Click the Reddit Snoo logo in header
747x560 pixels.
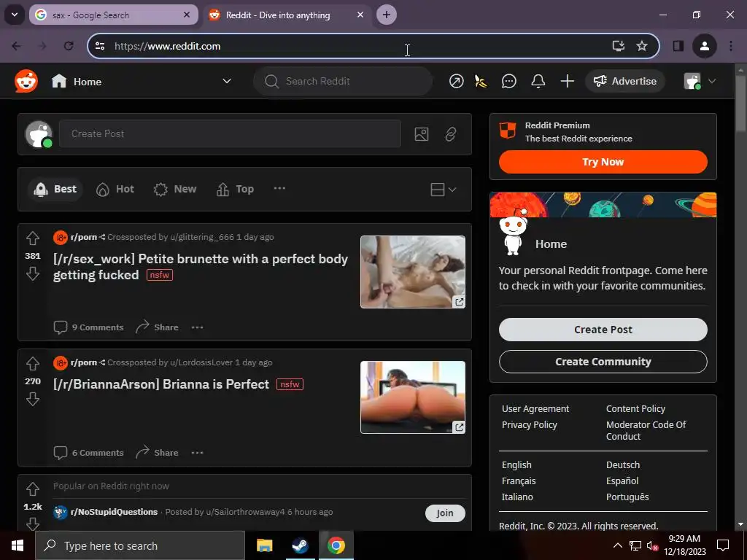(26, 82)
